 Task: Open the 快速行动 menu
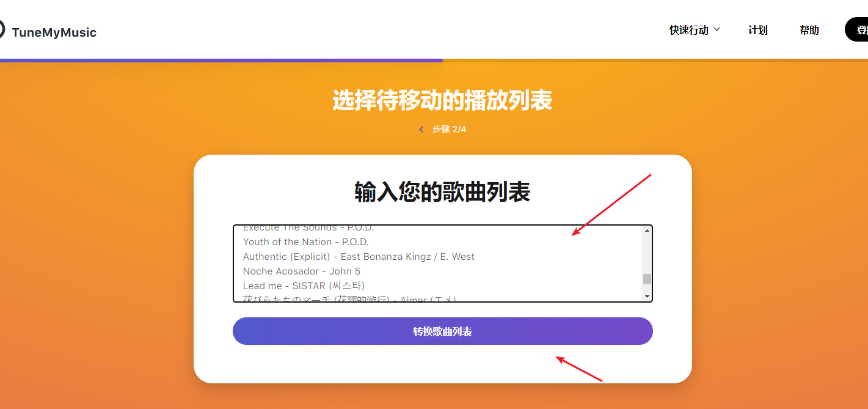point(688,30)
